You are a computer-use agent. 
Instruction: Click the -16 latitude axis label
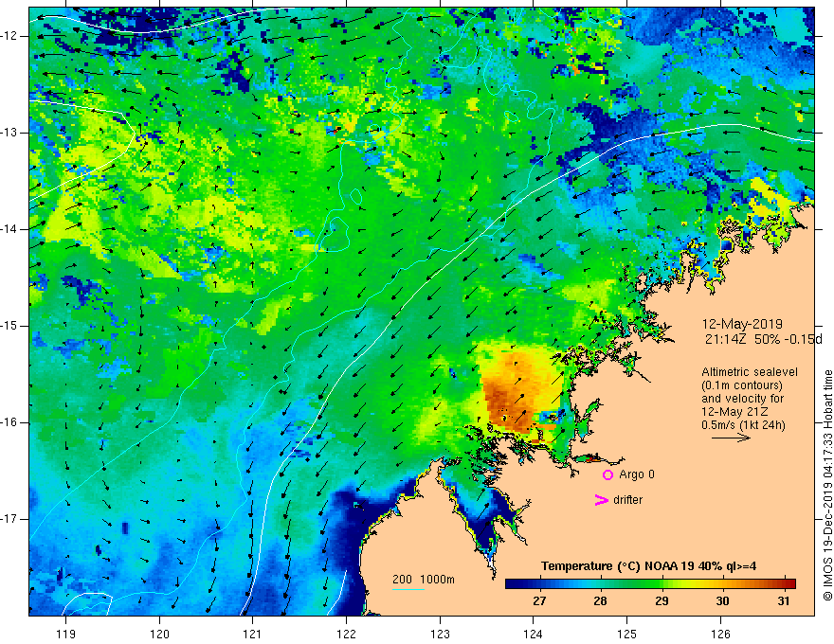point(9,422)
